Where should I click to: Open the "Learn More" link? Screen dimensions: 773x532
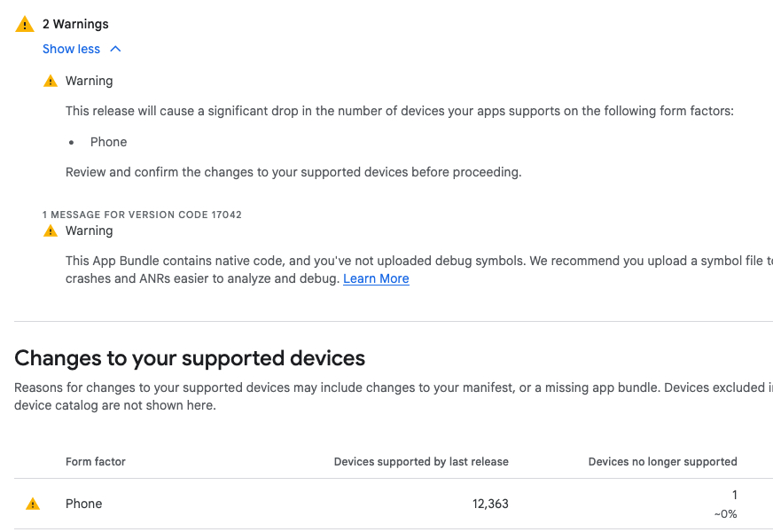point(376,278)
